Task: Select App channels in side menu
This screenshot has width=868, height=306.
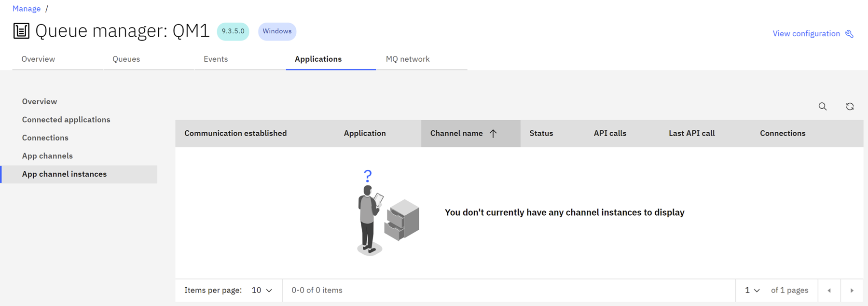Action: coord(80,156)
